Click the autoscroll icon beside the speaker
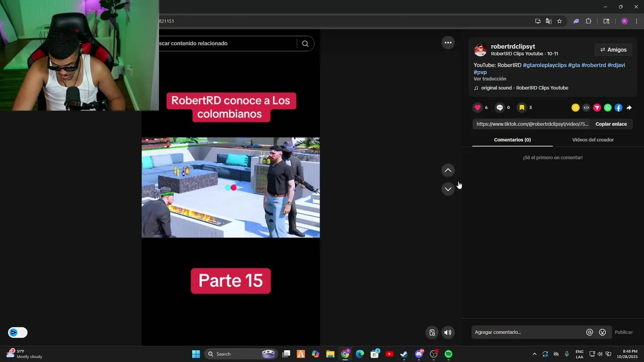 point(432,332)
